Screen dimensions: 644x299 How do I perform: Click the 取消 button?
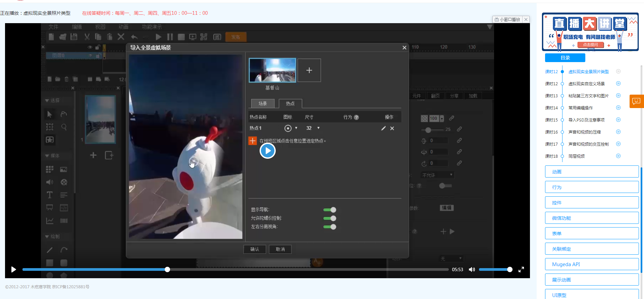coord(280,249)
